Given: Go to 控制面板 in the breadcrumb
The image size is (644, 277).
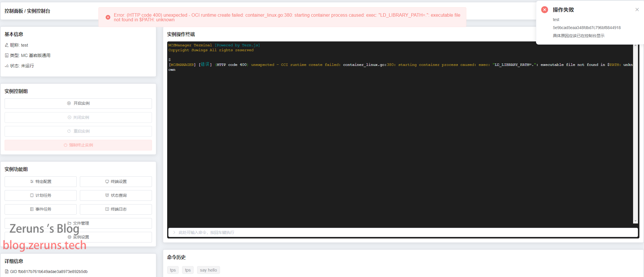Looking at the screenshot, I should (14, 11).
